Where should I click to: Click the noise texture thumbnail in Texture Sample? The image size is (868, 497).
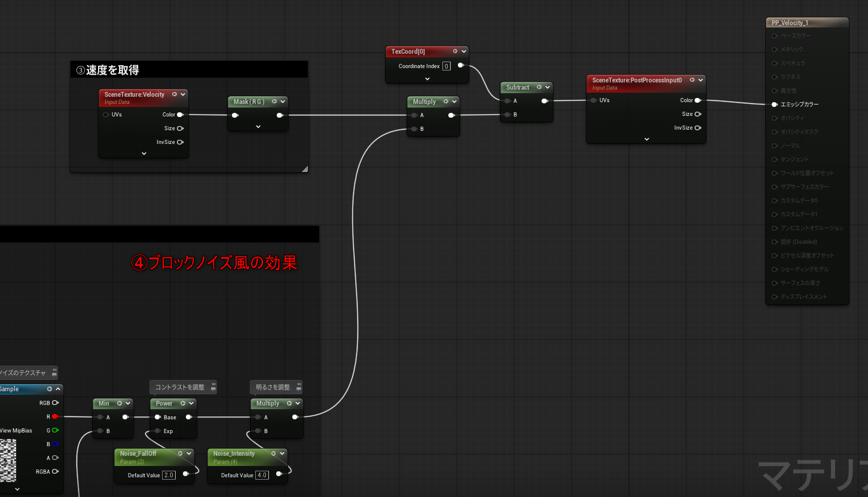click(8, 461)
